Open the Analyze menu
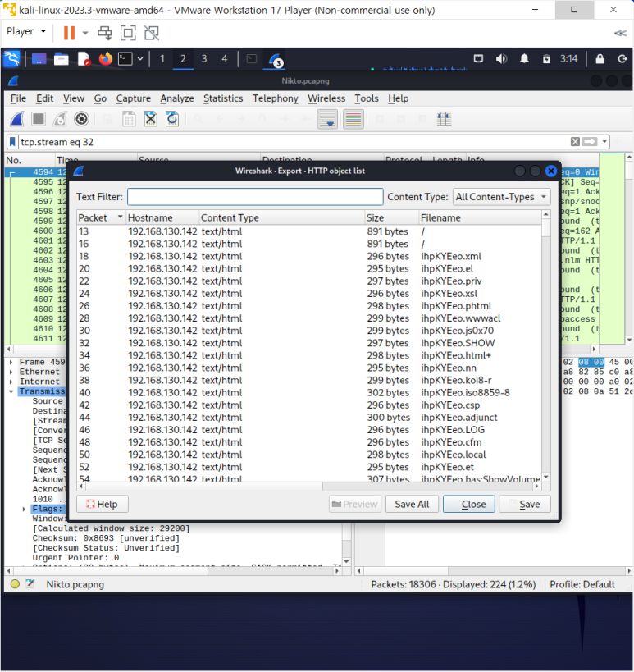This screenshot has height=672, width=634. 177,98
